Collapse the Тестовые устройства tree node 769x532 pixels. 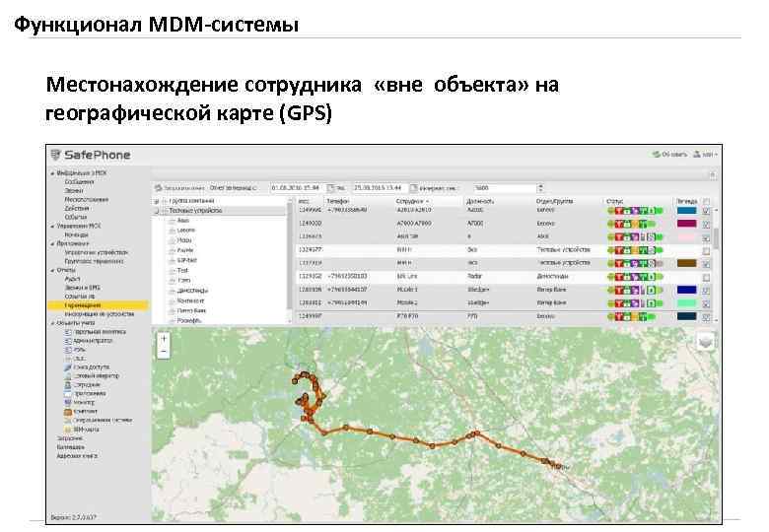point(157,211)
